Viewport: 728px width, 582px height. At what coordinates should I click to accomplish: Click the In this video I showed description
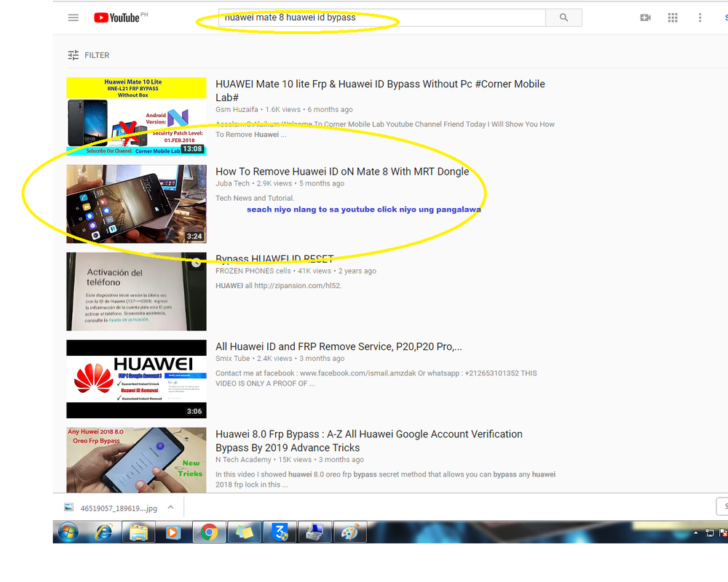tap(385, 479)
